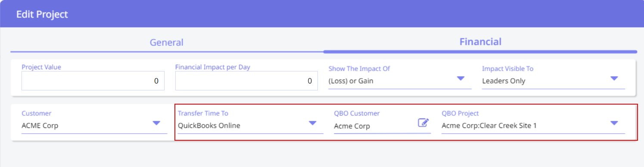
Task: Select the Financial tab
Action: [480, 42]
